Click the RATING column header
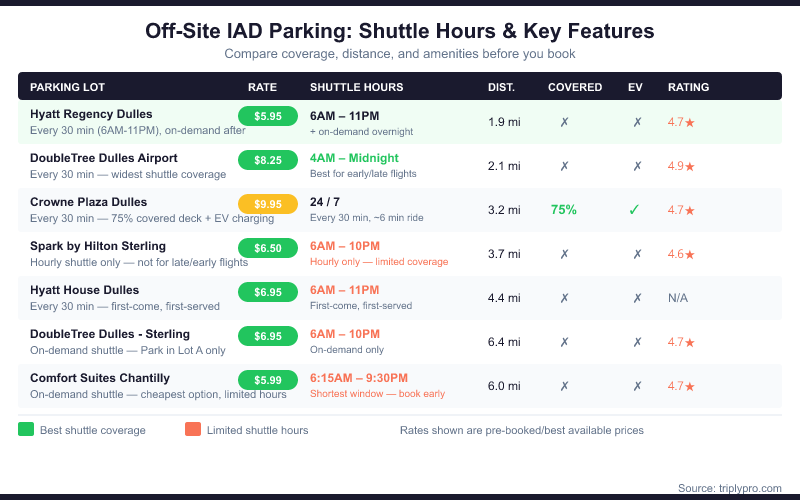The height and width of the screenshot is (500, 800). (688, 87)
